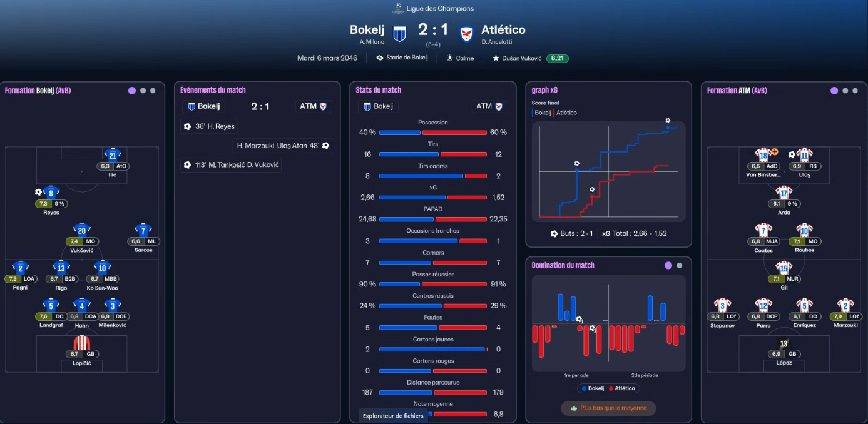The height and width of the screenshot is (424, 868).
Task: Open 113' M. Tankosić D. Vuković event
Action: coord(231,165)
